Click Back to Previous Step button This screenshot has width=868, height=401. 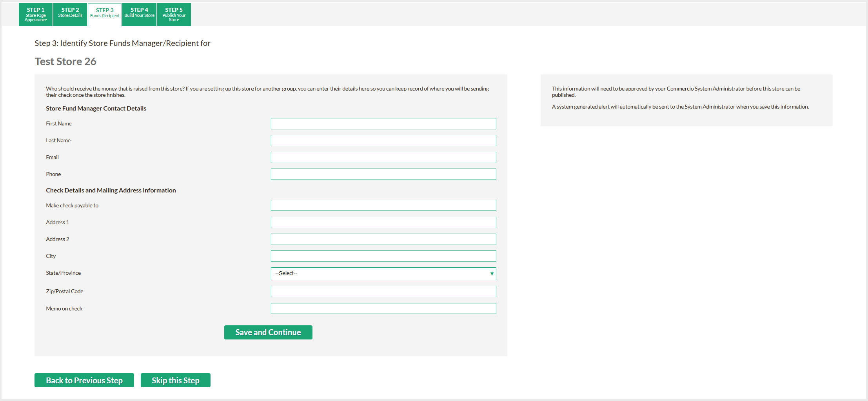(84, 380)
